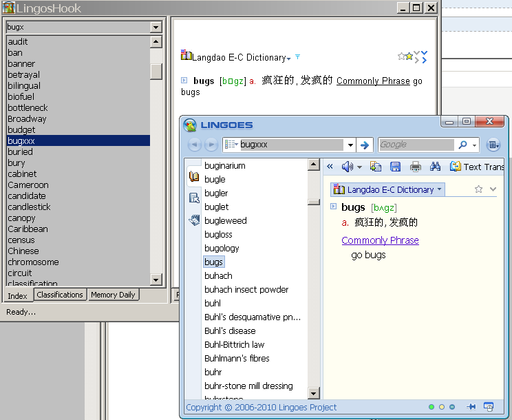The width and height of the screenshot is (512, 420).
Task: Click the gray star icon in LingosHook
Action: [401, 56]
